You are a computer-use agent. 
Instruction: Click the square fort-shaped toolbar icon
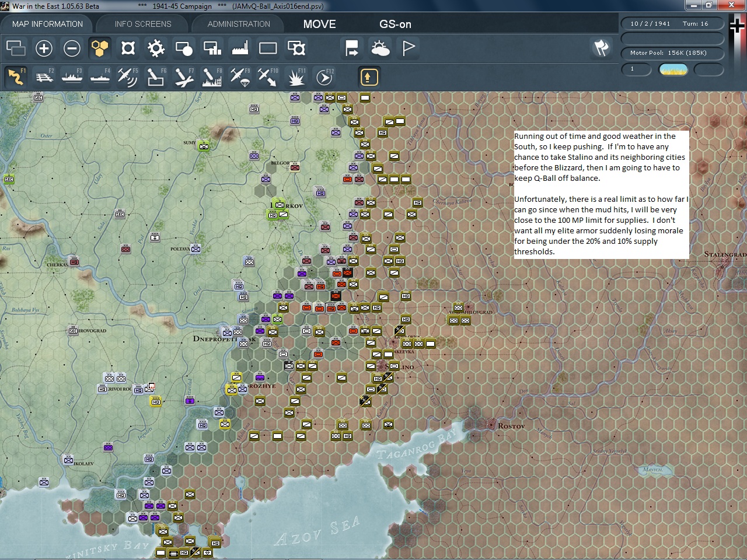tap(128, 48)
